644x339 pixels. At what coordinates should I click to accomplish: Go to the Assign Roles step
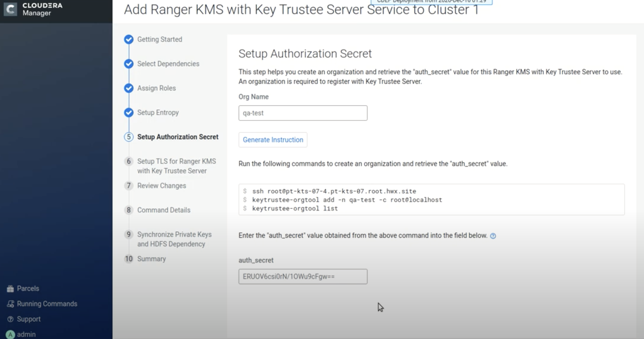point(157,88)
